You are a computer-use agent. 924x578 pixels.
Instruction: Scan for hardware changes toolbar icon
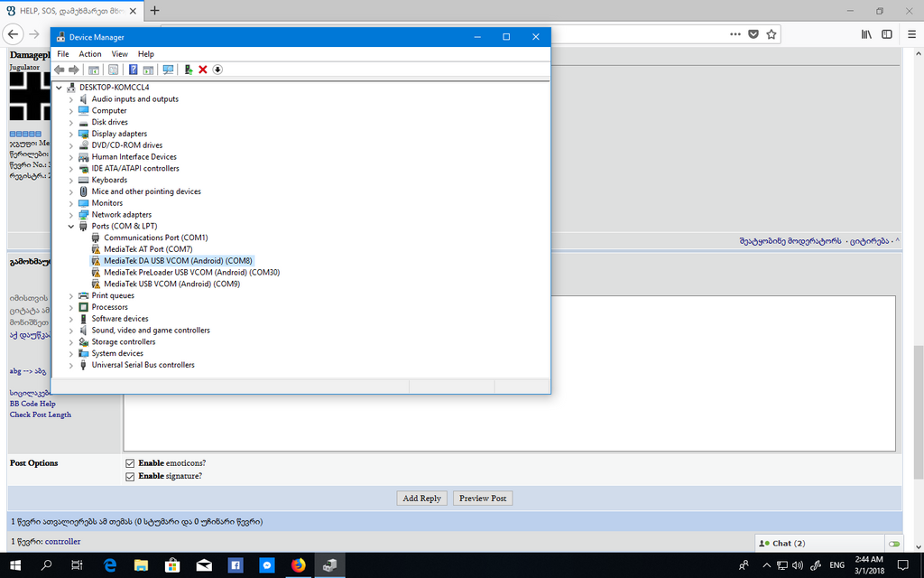(168, 70)
